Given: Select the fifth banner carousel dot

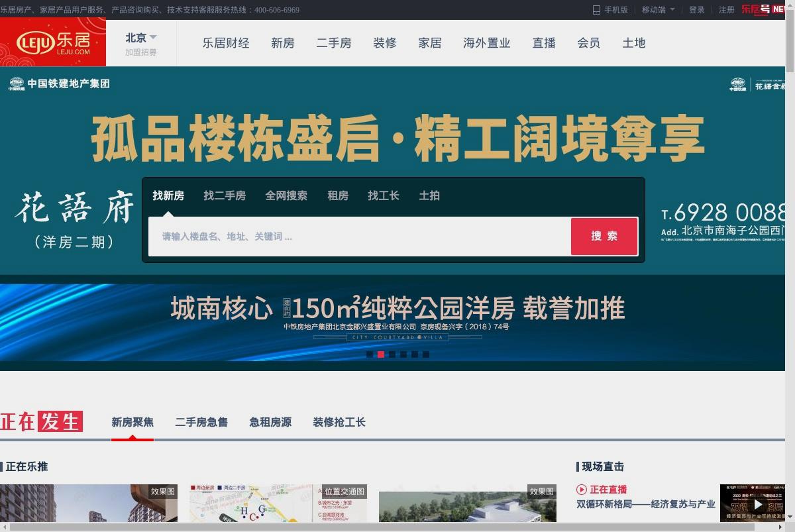Looking at the screenshot, I should tap(415, 354).
